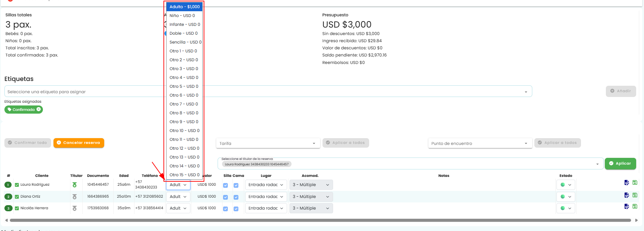Click the titular medal icon for Diana Ortiz
644x231 pixels.
click(75, 197)
